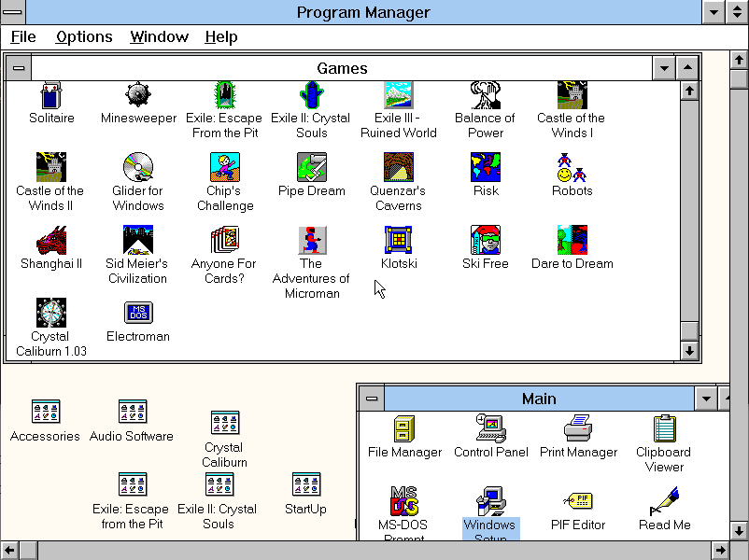Open Program Manager control menu box

12,12
